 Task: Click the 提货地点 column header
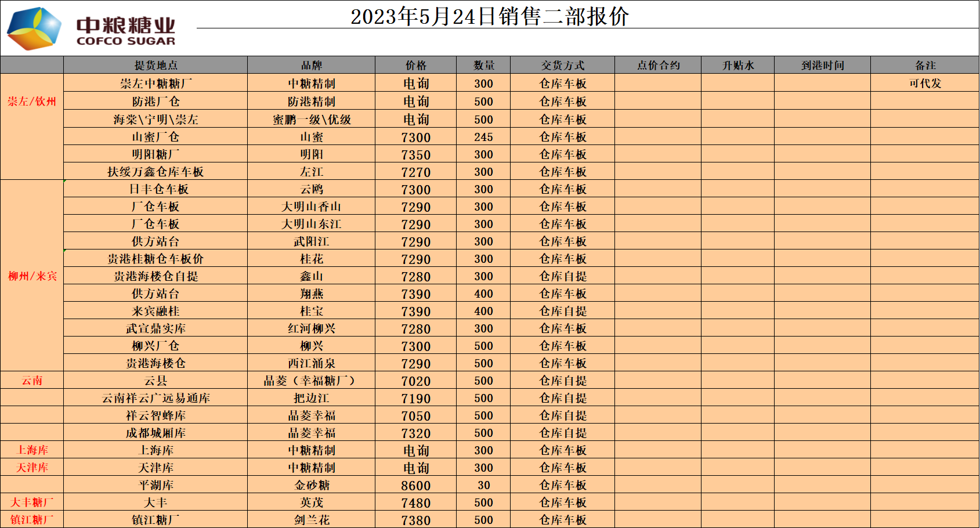pos(156,66)
